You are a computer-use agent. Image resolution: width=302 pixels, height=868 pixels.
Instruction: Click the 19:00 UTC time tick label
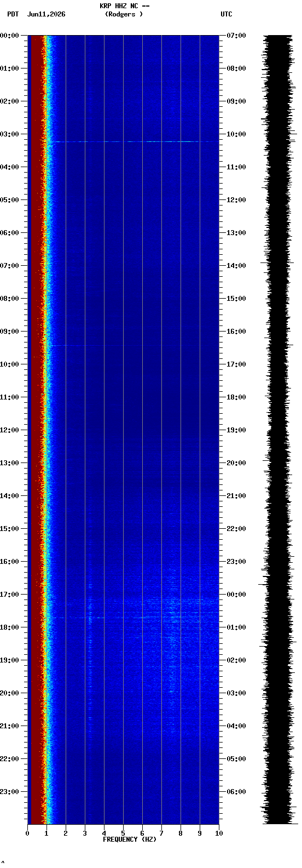pyautogui.click(x=236, y=430)
